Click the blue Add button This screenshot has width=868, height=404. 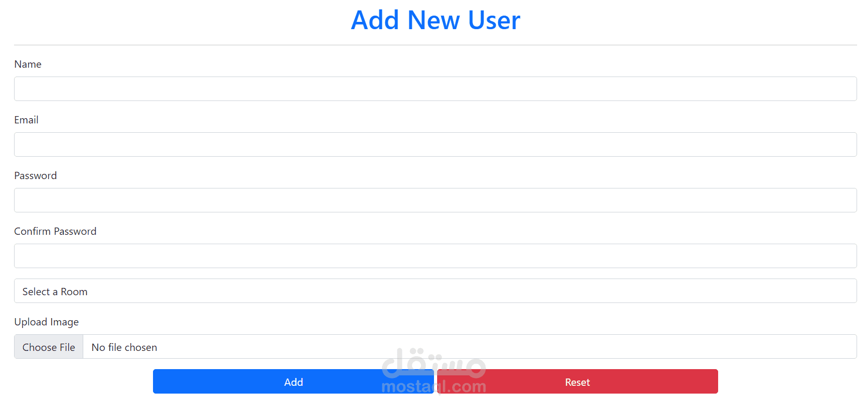pyautogui.click(x=293, y=382)
